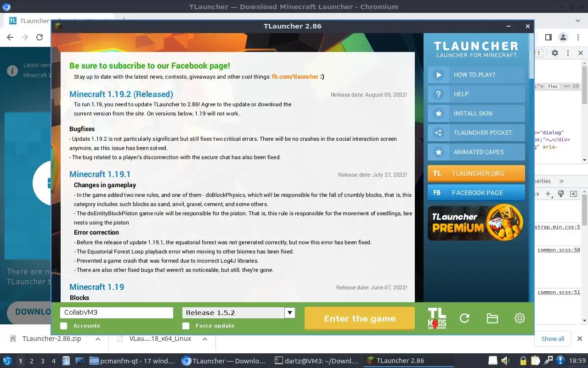Open the TLauncher-2.86.zip download menu chevron
This screenshot has width=588, height=368.
(98, 339)
